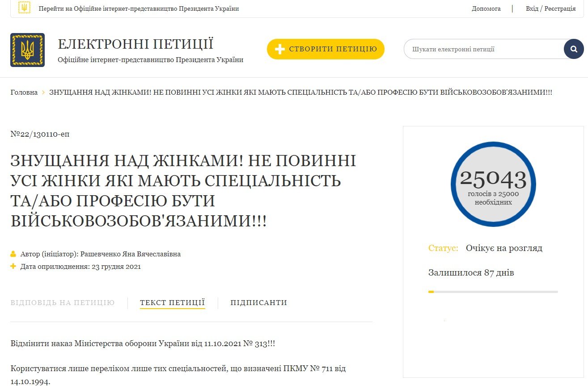Click the 25043 vote counter circle
588x389 pixels.
tap(493, 184)
